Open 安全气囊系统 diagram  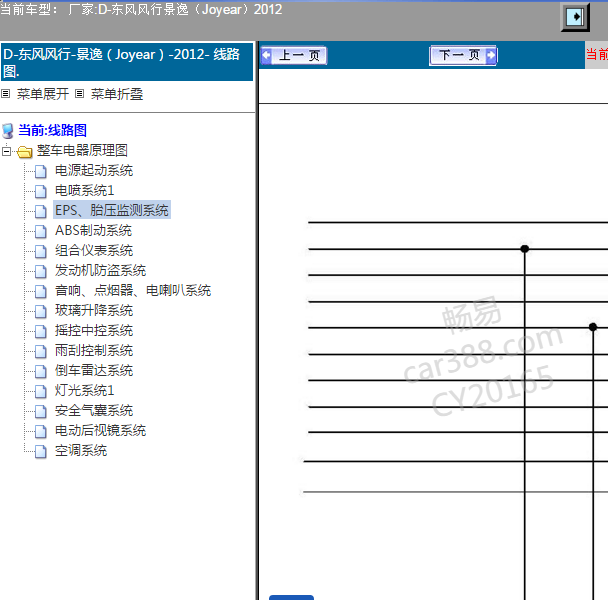[94, 410]
